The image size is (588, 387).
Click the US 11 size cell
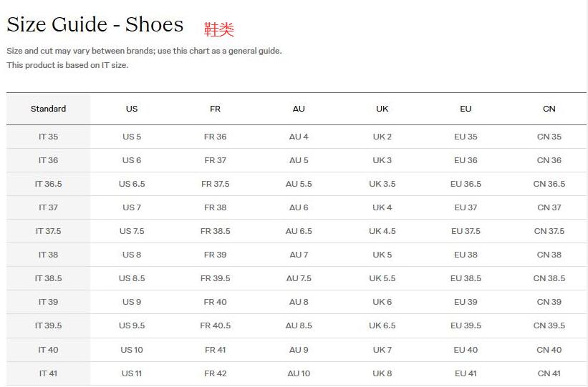point(132,373)
